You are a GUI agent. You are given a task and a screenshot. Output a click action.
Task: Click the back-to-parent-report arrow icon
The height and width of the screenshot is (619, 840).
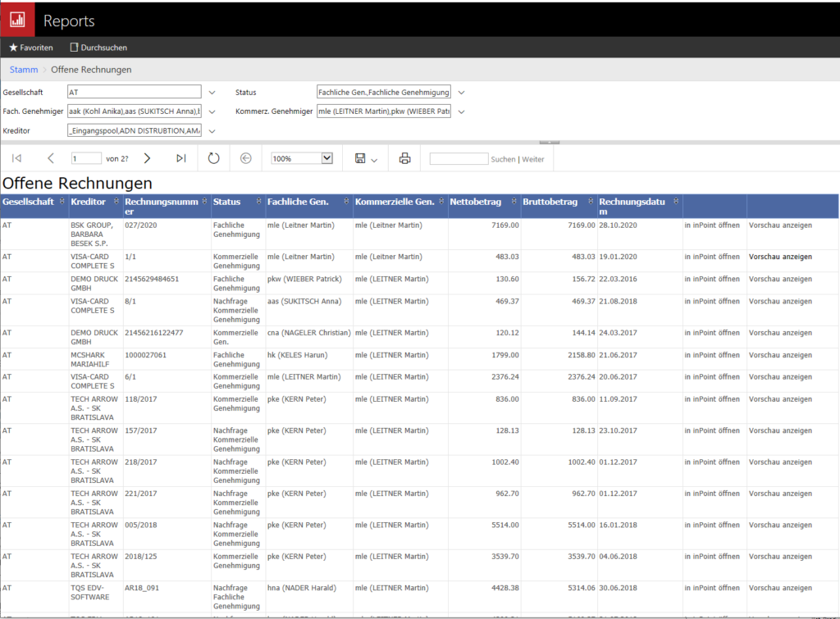[x=245, y=158]
